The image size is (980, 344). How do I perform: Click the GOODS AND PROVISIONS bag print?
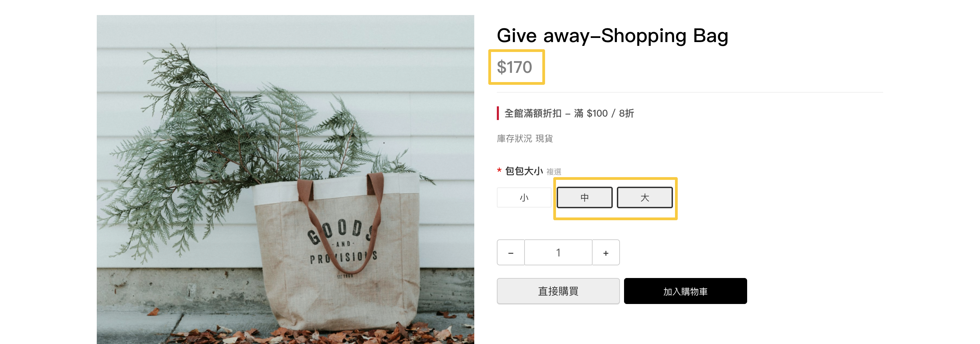342,243
